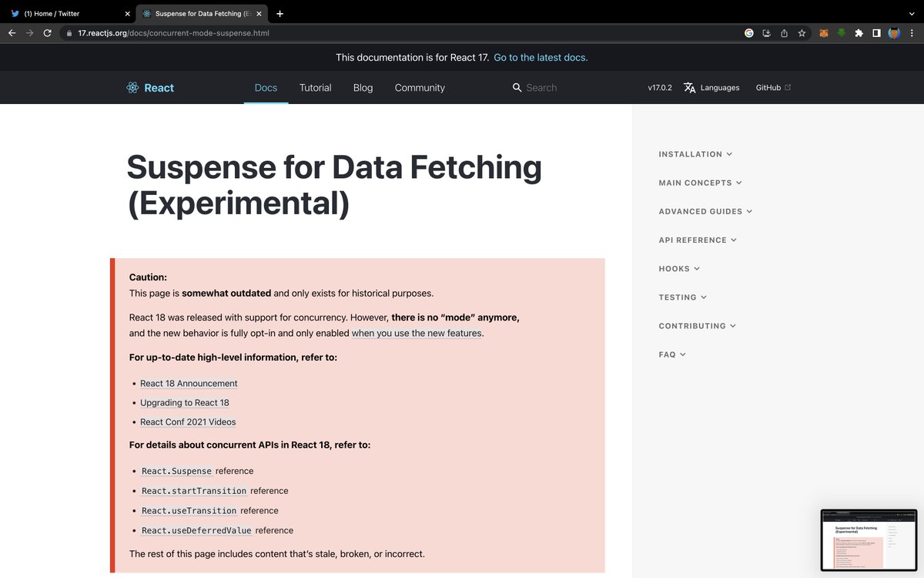Screen dimensions: 924x578
Task: Toggle the browser side panel icon
Action: point(876,33)
